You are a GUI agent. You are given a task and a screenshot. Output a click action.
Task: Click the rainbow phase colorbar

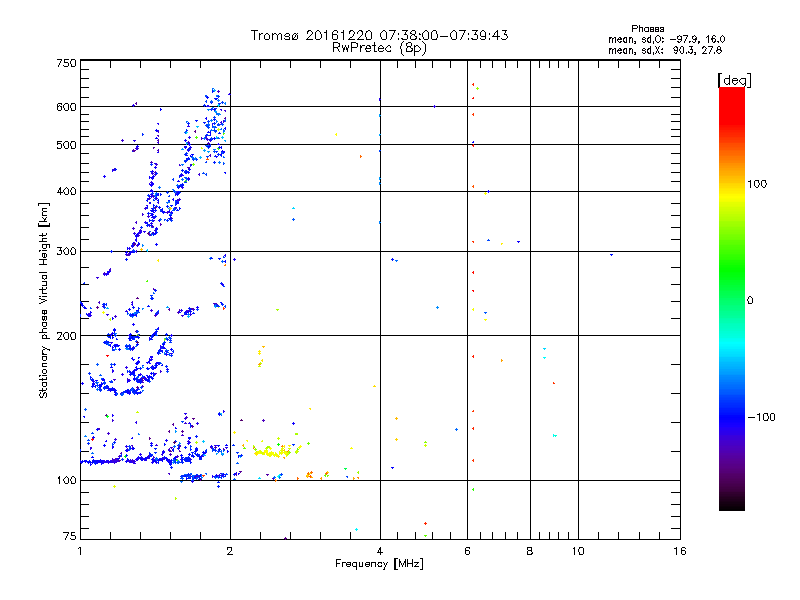point(732,298)
